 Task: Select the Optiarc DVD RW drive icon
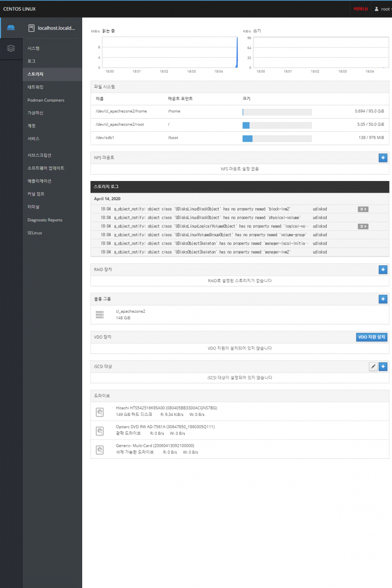pyautogui.click(x=100, y=430)
